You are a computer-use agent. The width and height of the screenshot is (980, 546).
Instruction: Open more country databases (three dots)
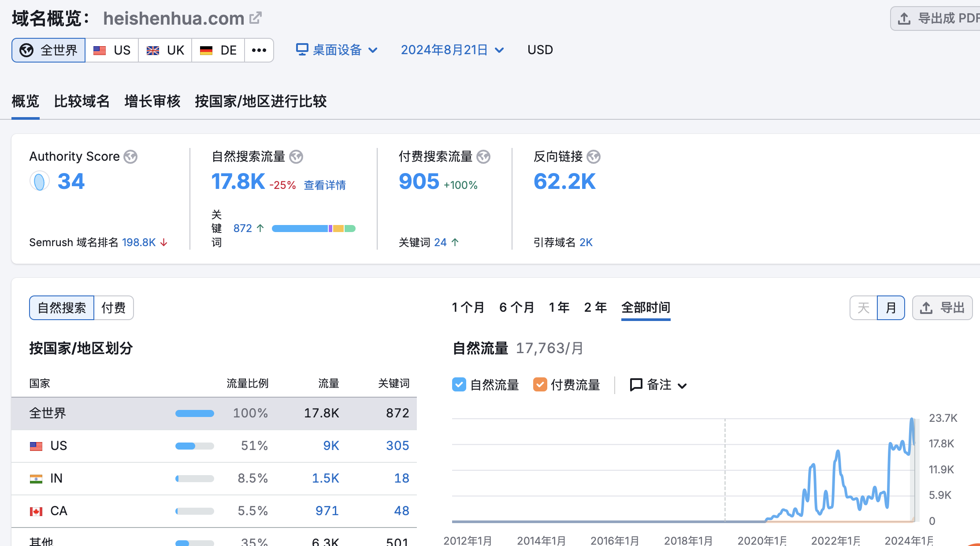click(x=259, y=50)
